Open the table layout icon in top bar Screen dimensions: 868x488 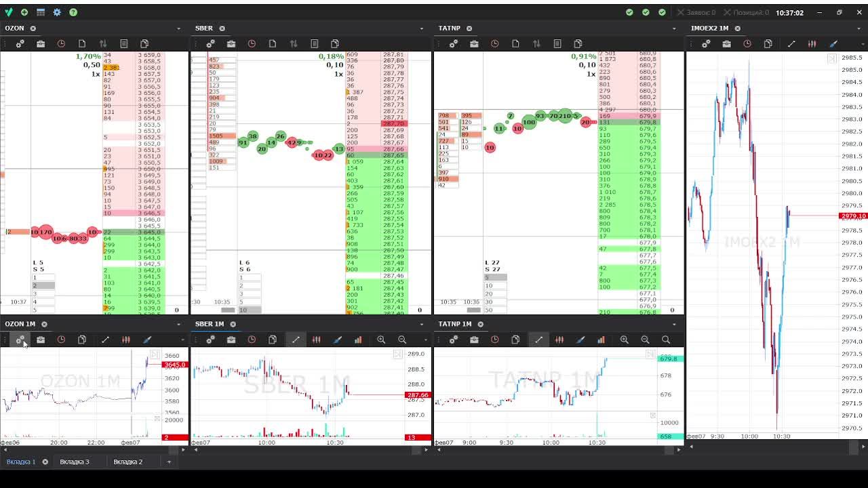point(41,12)
